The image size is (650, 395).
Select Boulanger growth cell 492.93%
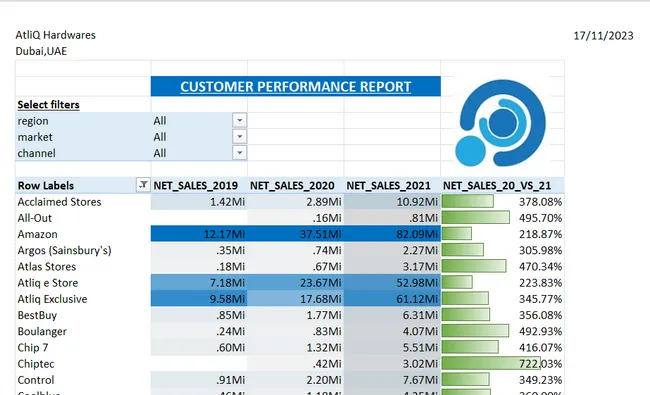502,331
